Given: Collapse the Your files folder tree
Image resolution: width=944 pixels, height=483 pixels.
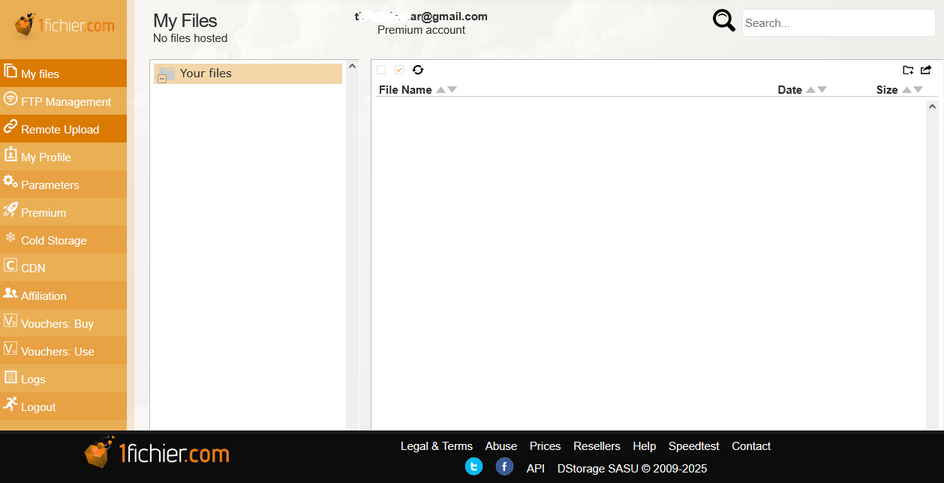Looking at the screenshot, I should pos(162,78).
